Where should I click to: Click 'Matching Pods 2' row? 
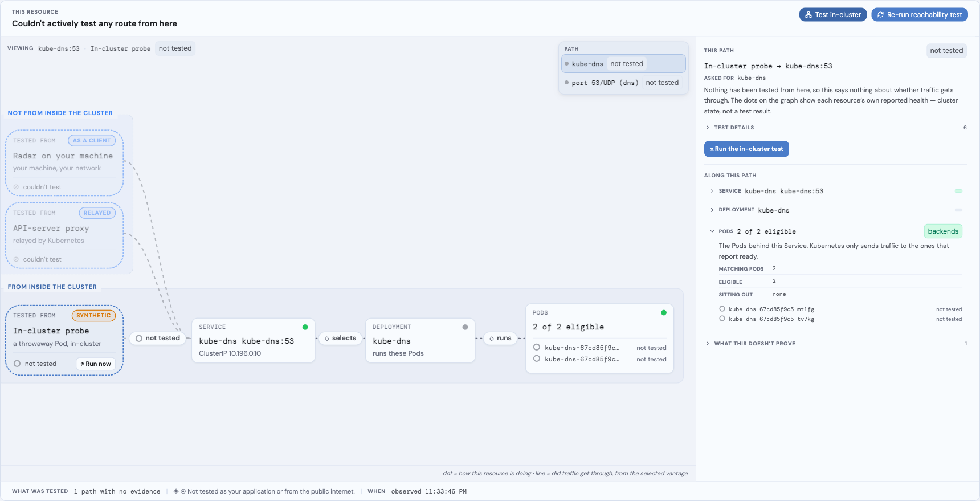pyautogui.click(x=840, y=268)
